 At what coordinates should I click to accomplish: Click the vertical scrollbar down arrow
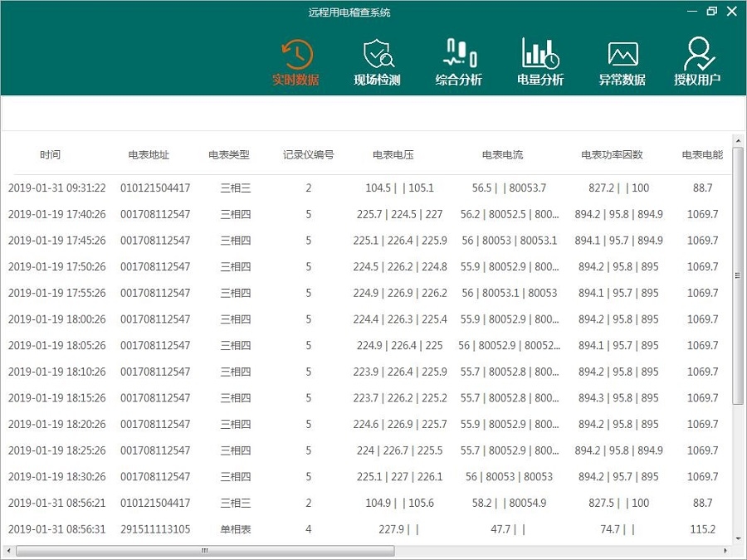(738, 537)
